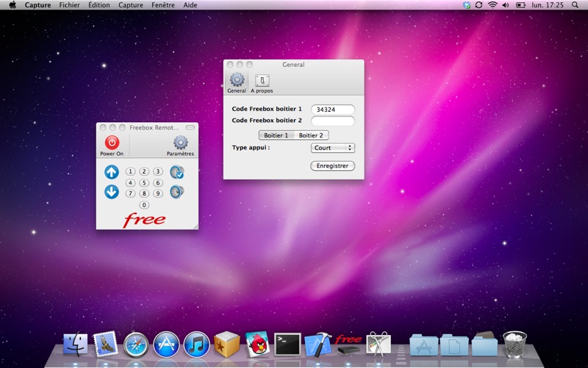Screen dimensions: 588x368
Task: Click the red free logo in remote
Action: (144, 220)
